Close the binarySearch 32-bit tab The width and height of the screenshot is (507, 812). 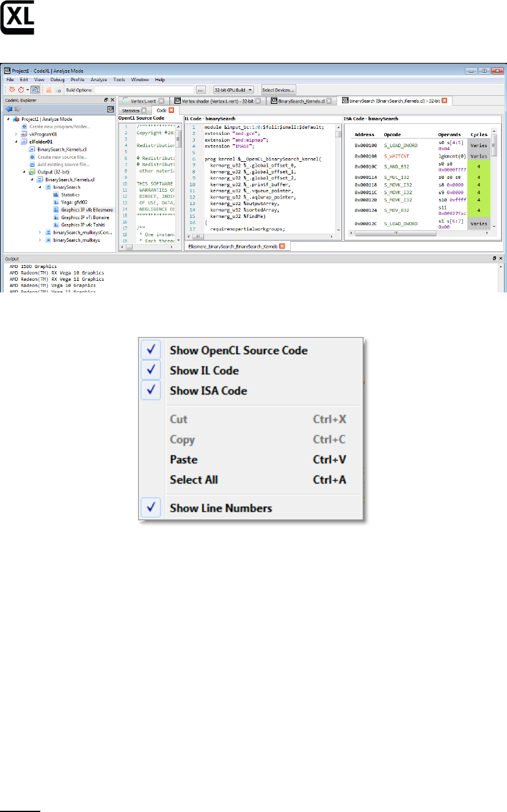click(445, 100)
